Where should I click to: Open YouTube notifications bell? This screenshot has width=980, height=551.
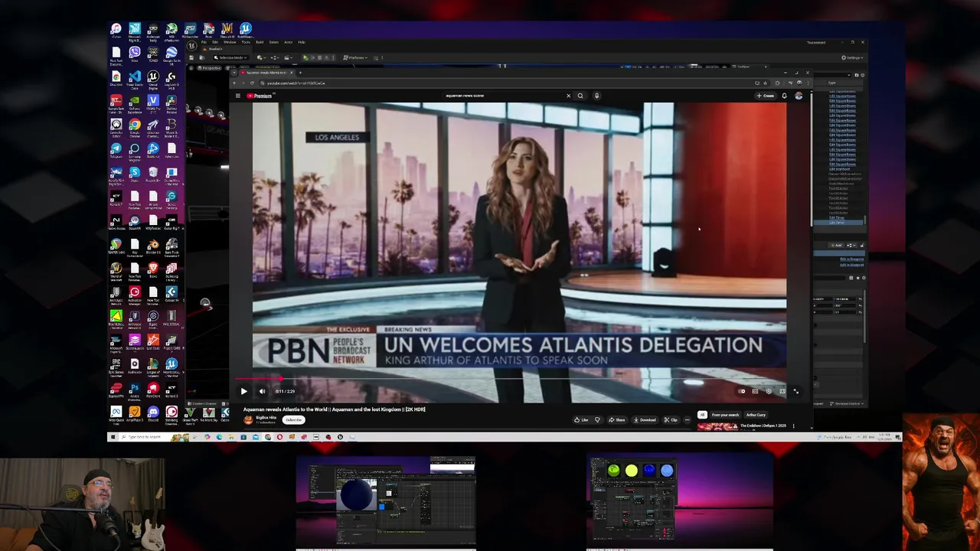784,96
